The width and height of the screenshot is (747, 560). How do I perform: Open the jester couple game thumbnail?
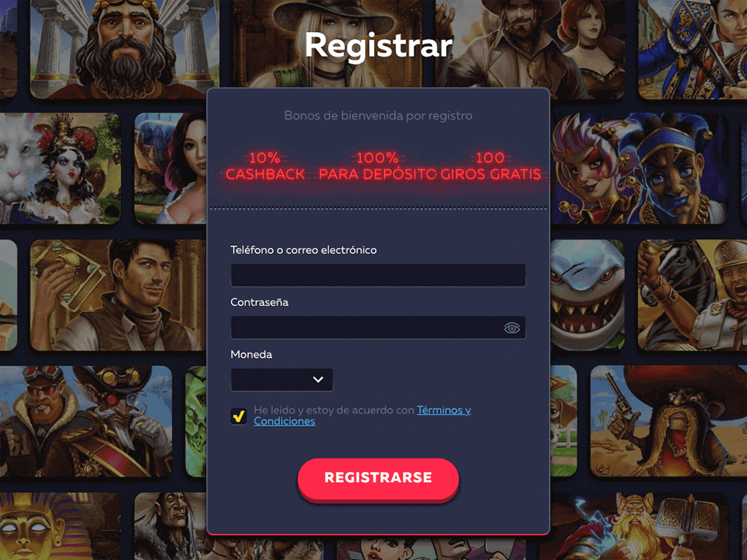639,168
